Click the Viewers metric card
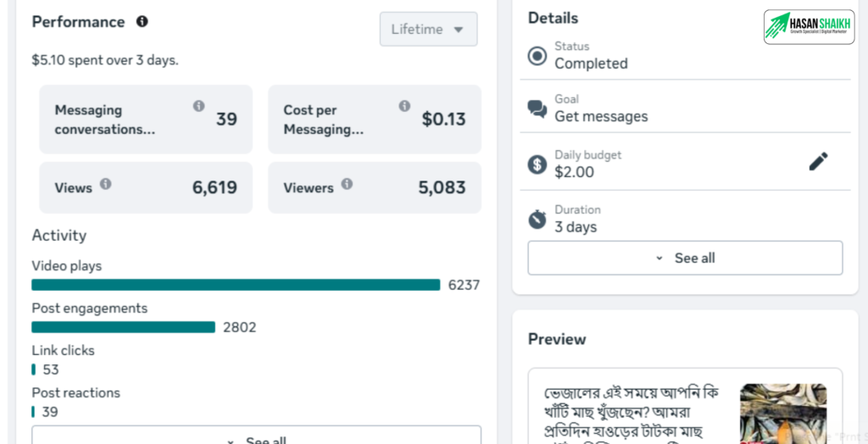868x444 pixels. pyautogui.click(x=375, y=188)
